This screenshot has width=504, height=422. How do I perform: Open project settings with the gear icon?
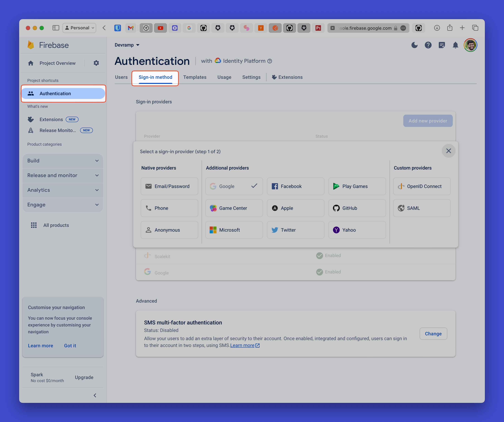pyautogui.click(x=96, y=63)
